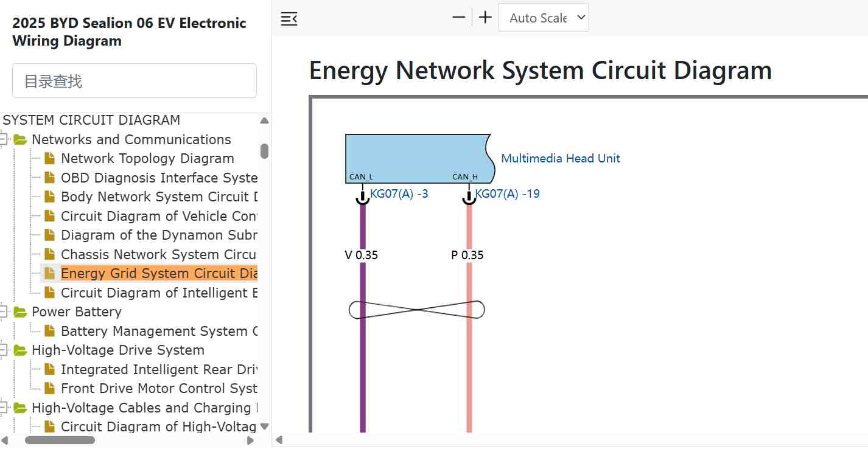Select Energy Grid System Circuit Diagram

point(159,273)
